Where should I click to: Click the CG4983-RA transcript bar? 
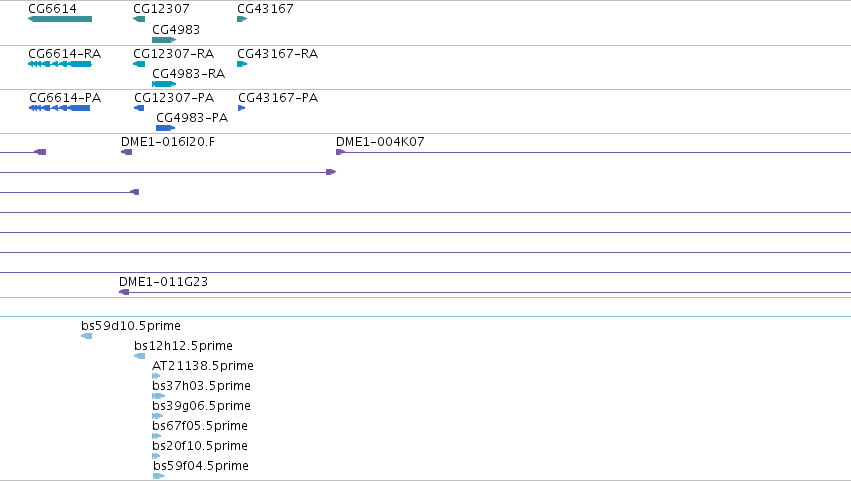coord(164,84)
